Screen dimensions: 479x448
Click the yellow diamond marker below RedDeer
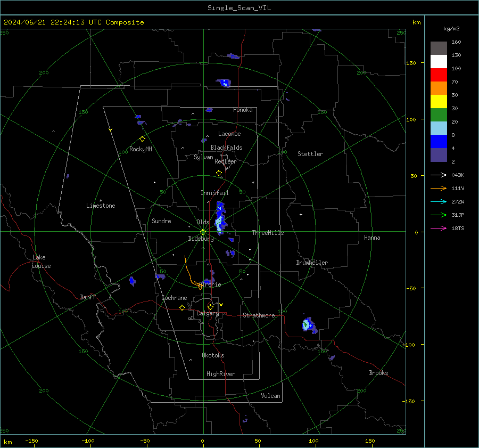219,173
